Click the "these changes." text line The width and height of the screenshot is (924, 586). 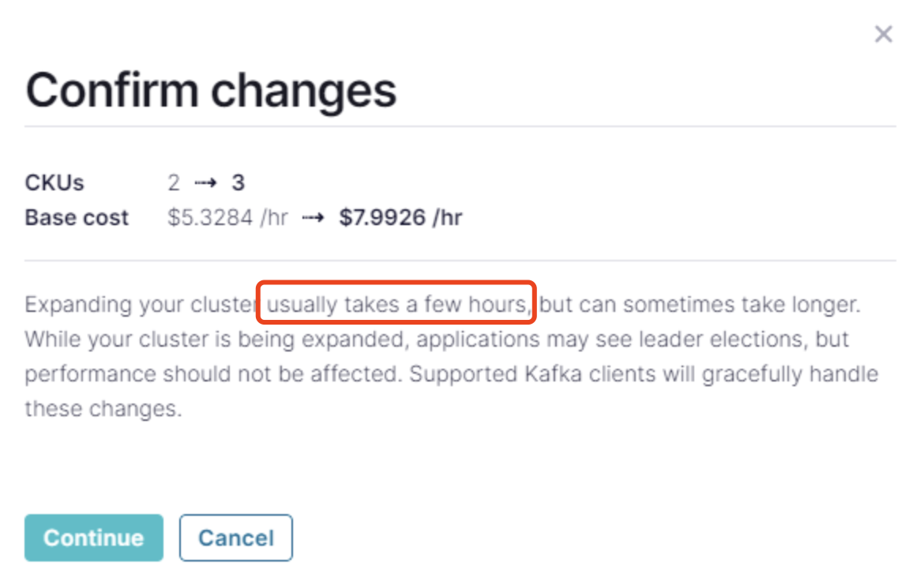coord(103,408)
